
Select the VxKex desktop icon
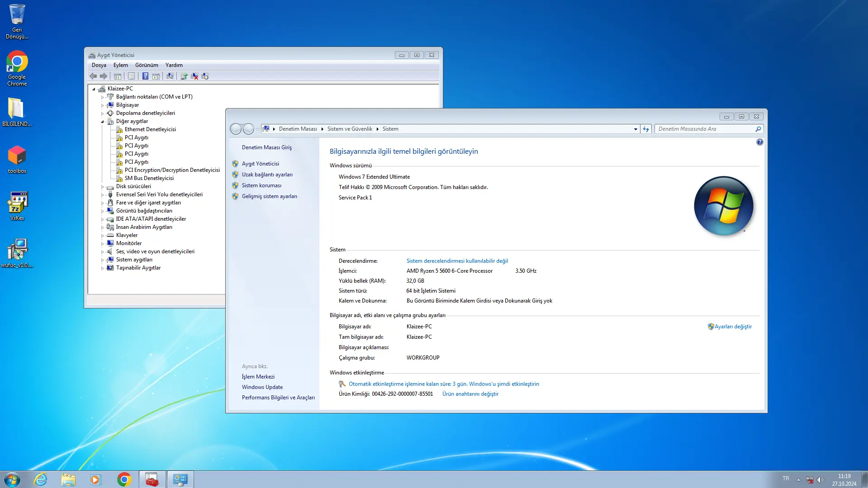(17, 207)
